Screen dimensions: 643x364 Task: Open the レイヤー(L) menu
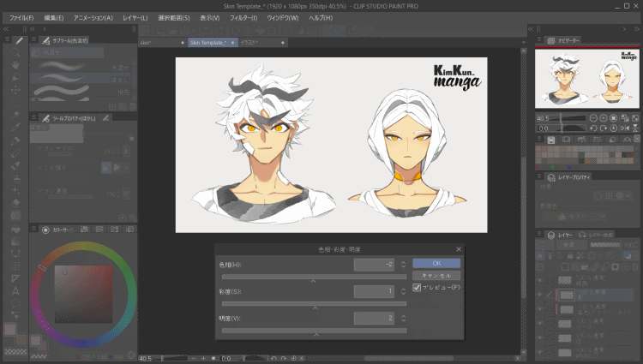135,18
